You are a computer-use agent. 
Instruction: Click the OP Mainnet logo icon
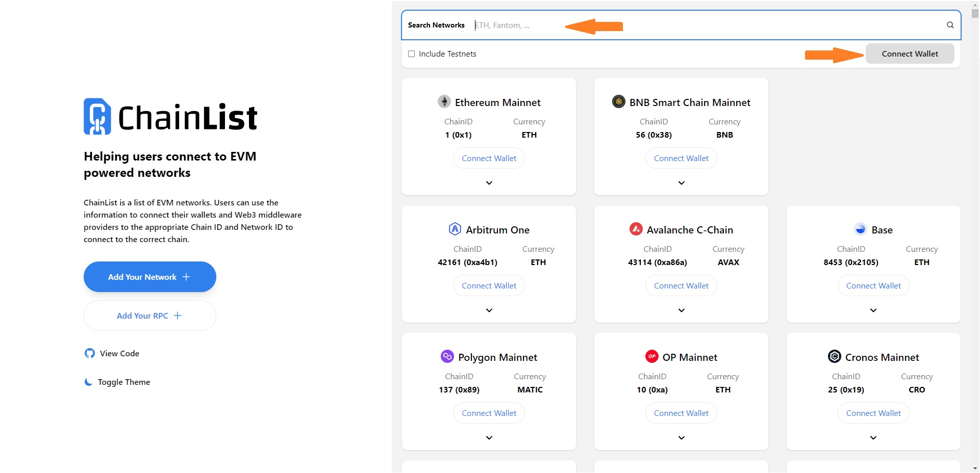[x=652, y=356]
